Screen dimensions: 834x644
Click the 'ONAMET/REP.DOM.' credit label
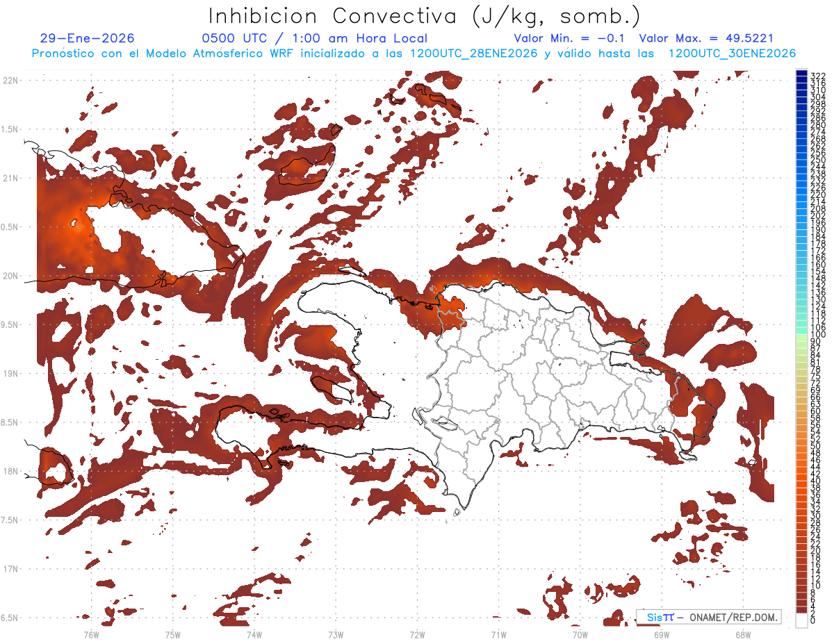click(734, 617)
